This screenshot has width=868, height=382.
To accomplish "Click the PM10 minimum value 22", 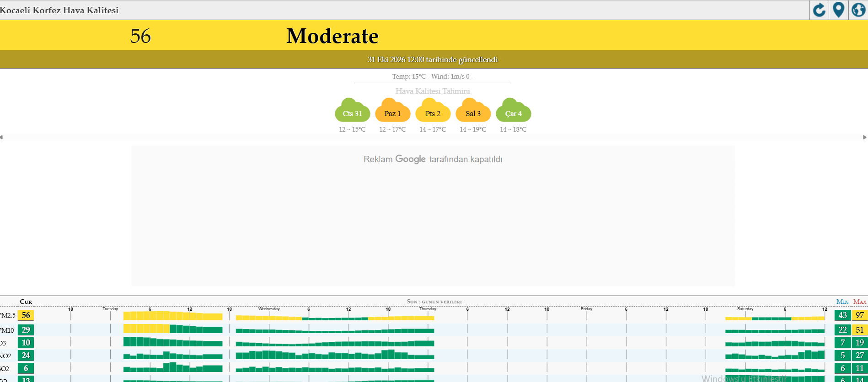I will click(x=842, y=330).
